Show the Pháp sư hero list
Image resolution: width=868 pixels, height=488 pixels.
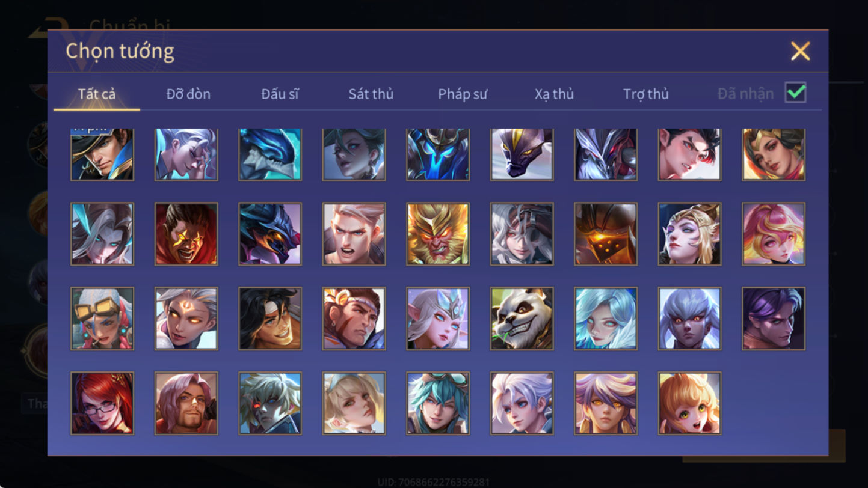pyautogui.click(x=463, y=94)
